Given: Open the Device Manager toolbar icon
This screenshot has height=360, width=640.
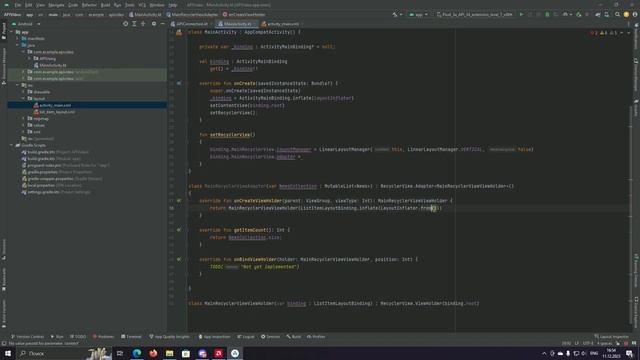Looking at the screenshot, I should point(607,14).
